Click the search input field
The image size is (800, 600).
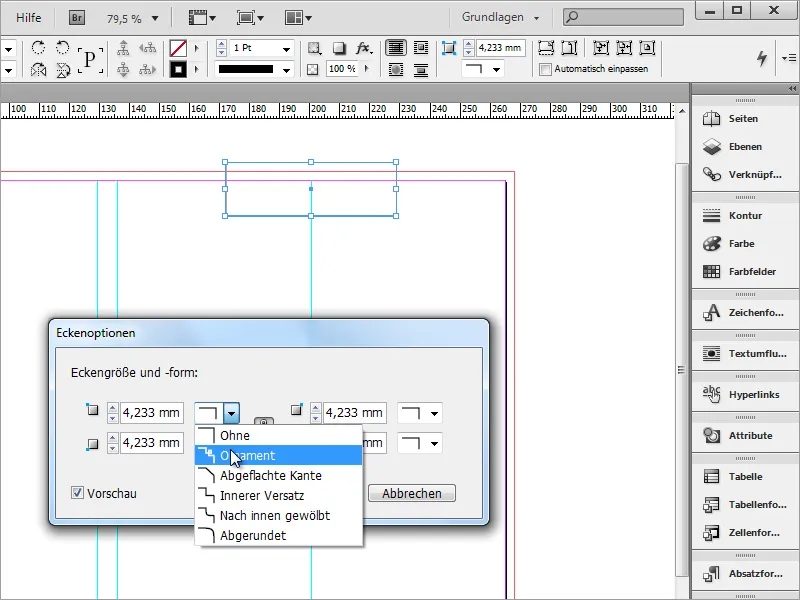pos(623,17)
